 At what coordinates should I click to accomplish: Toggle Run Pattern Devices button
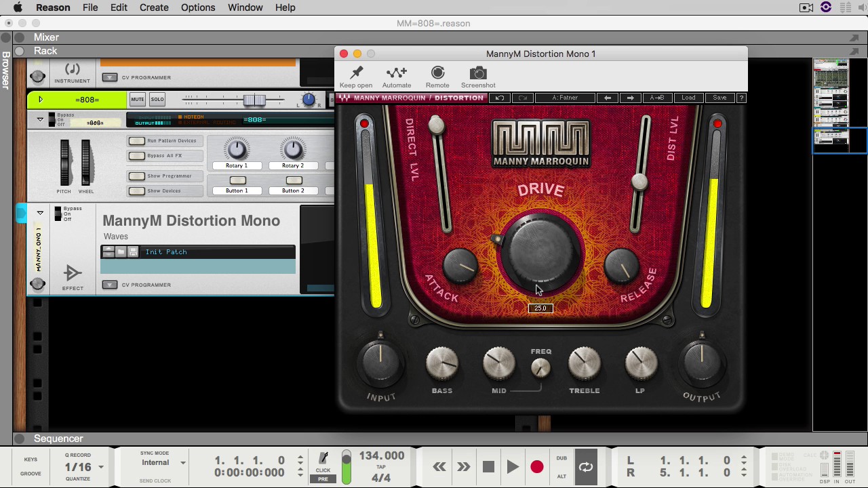click(137, 141)
